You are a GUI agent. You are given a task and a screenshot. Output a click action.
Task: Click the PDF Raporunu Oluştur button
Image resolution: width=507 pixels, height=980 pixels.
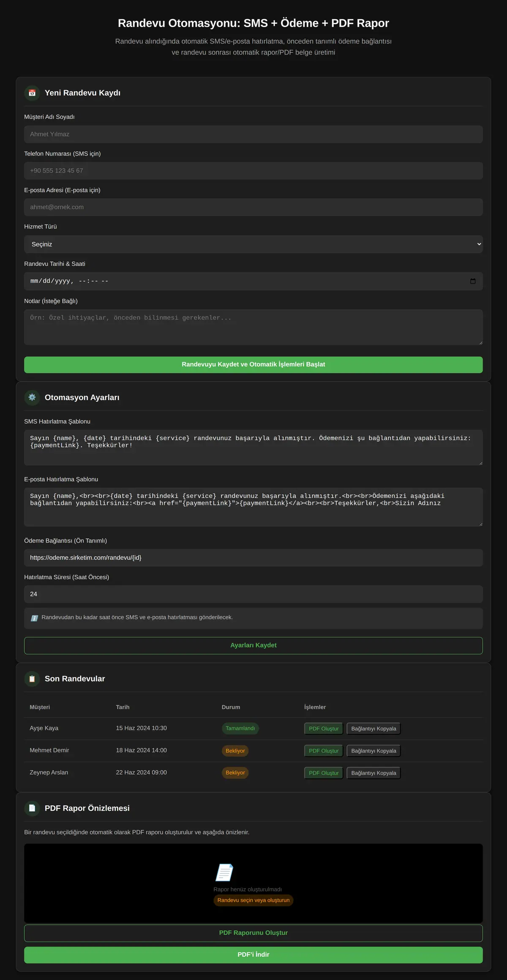pyautogui.click(x=253, y=933)
